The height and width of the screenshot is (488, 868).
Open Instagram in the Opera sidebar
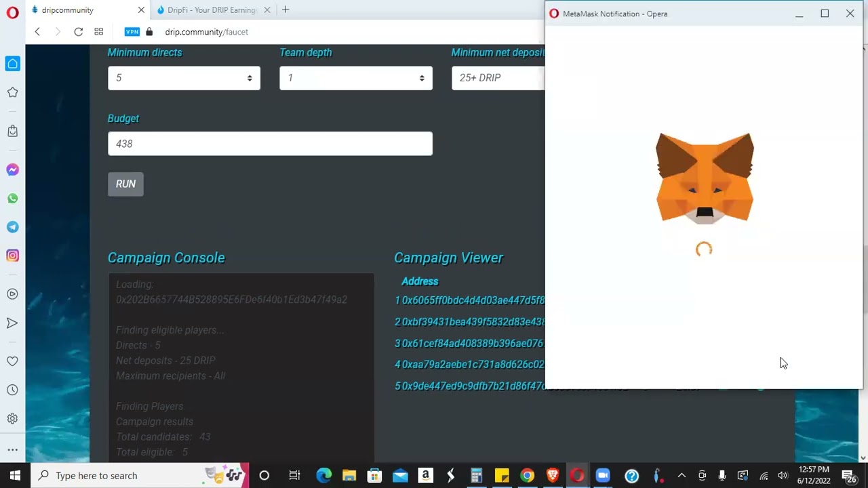(12, 256)
